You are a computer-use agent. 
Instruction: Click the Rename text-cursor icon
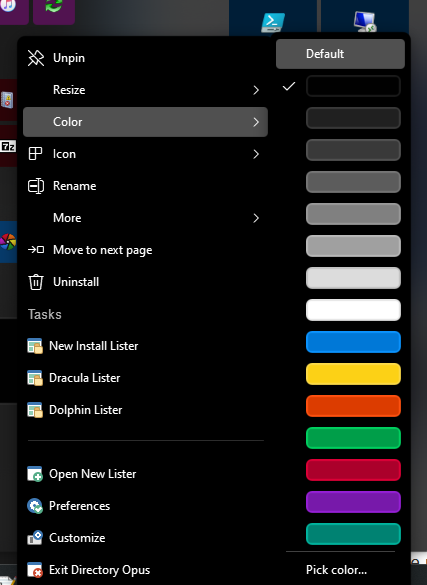point(36,186)
